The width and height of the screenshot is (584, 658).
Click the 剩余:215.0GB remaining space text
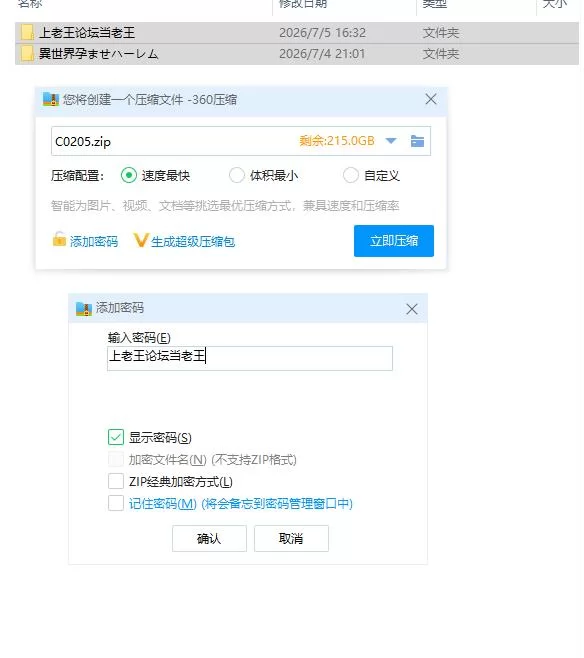(x=336, y=141)
